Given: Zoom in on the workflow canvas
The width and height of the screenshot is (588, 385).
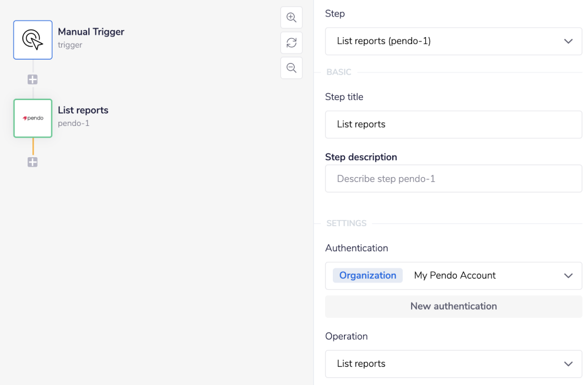Looking at the screenshot, I should (x=291, y=17).
